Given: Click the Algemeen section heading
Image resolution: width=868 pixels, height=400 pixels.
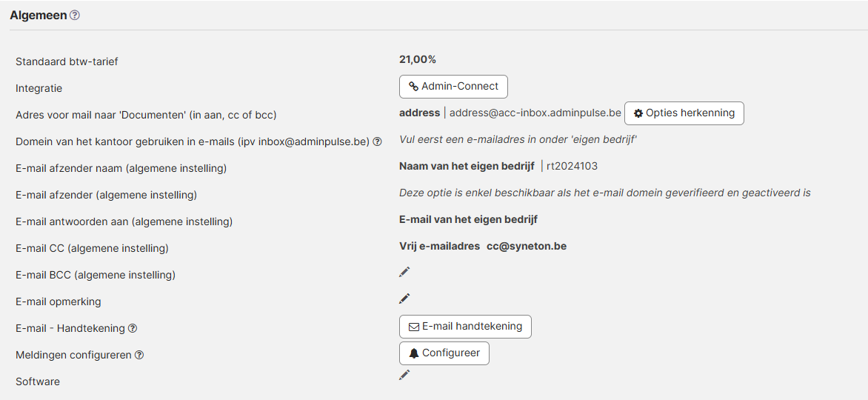Looking at the screenshot, I should coord(38,16).
